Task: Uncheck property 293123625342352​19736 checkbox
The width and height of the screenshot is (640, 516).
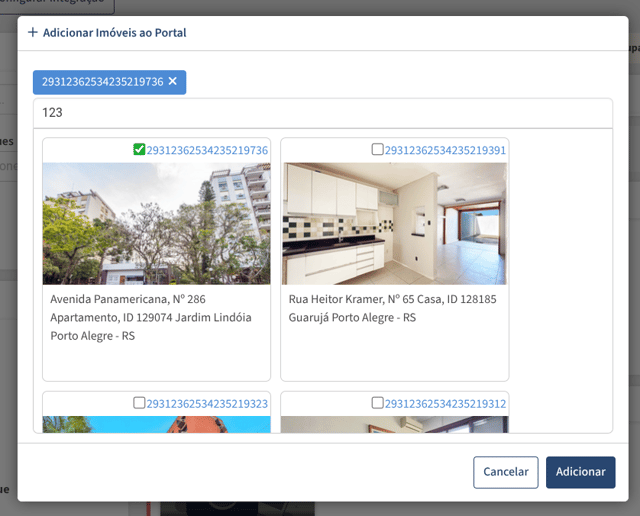Action: tap(139, 149)
